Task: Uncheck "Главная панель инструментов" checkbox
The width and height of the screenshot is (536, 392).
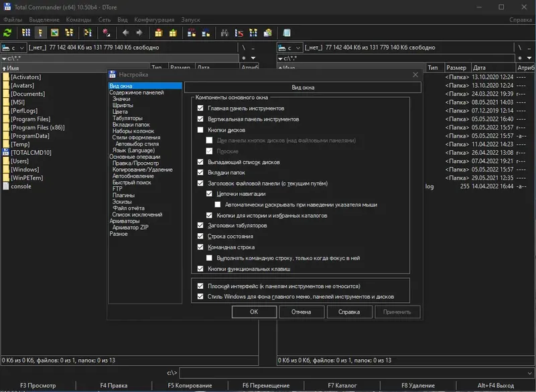Action: [200, 109]
